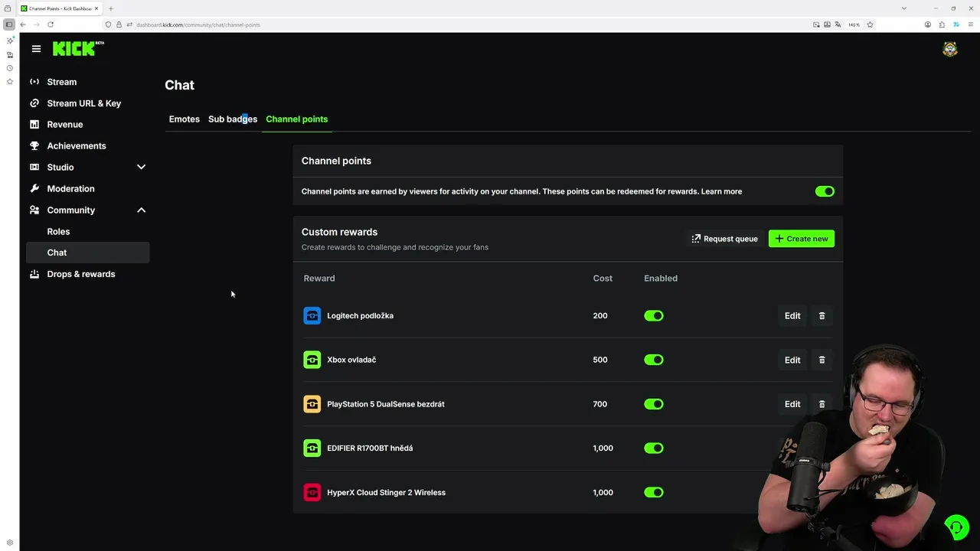Open the list all tabs dropdown
Viewport: 980px width, 551px height.
point(904,8)
